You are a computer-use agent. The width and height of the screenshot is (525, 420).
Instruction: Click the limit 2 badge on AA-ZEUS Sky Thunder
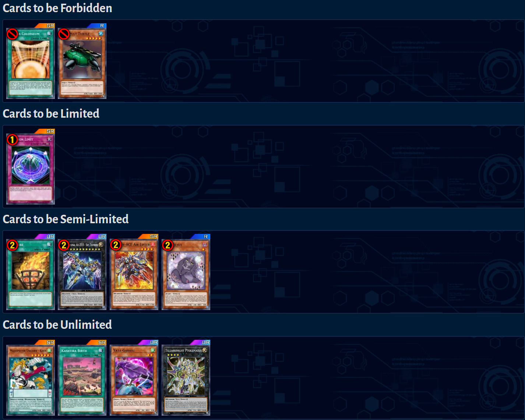(64, 245)
